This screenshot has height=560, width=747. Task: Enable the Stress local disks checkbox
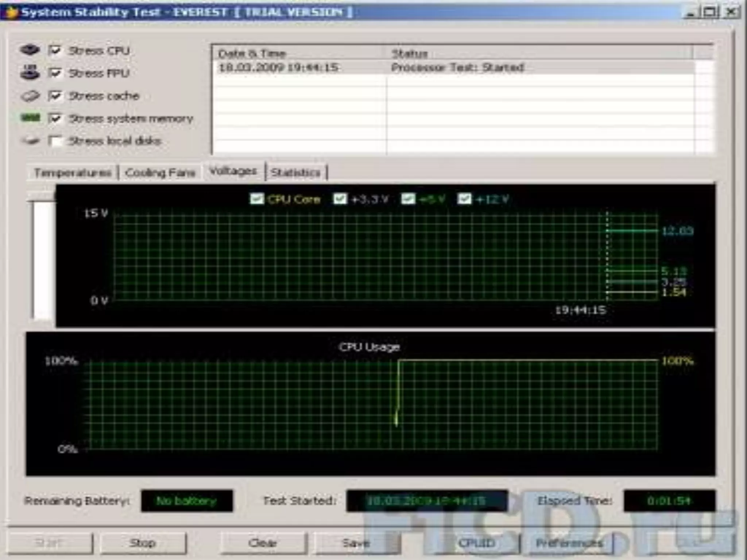point(55,141)
